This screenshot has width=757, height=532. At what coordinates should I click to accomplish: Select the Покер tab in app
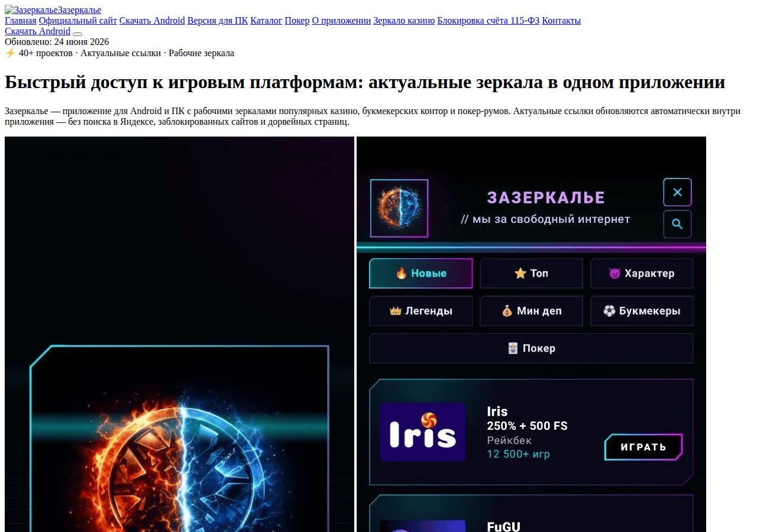[531, 348]
